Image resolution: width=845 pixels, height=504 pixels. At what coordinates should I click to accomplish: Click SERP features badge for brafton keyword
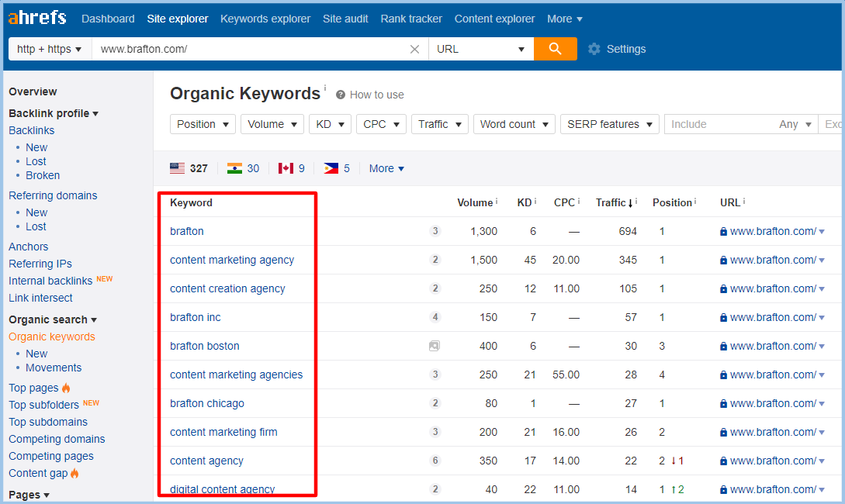[435, 231]
